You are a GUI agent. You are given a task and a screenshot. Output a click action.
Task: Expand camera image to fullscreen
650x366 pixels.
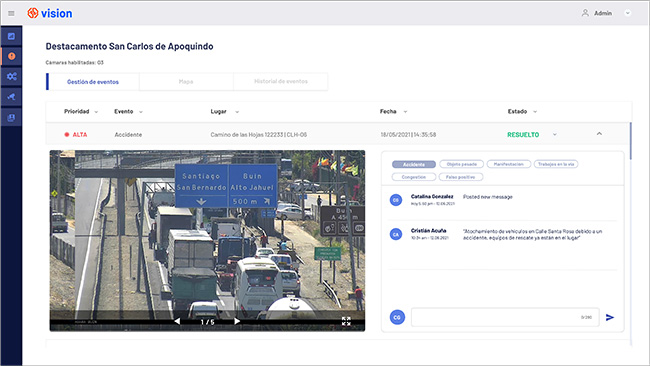pyautogui.click(x=346, y=321)
